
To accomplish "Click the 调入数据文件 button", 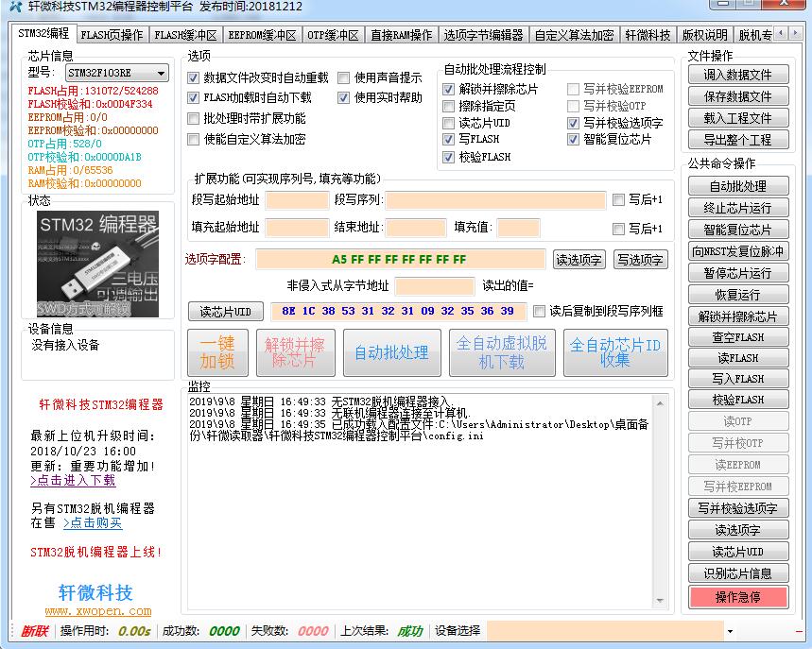I will click(x=737, y=75).
